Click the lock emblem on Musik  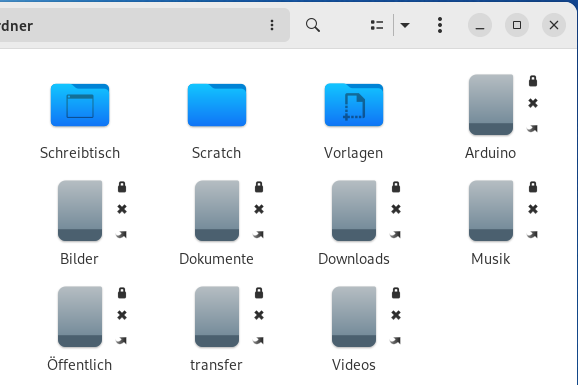533,187
